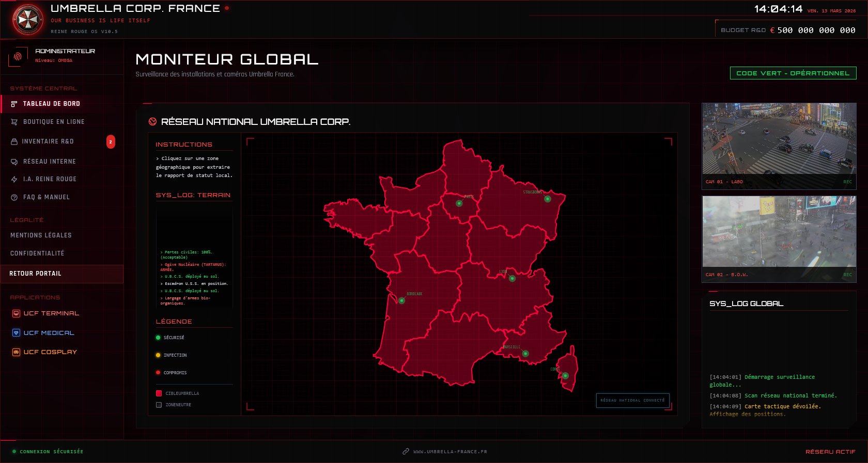This screenshot has width=868, height=463.
Task: Open Boutique en Ligne cart icon
Action: 14,122
